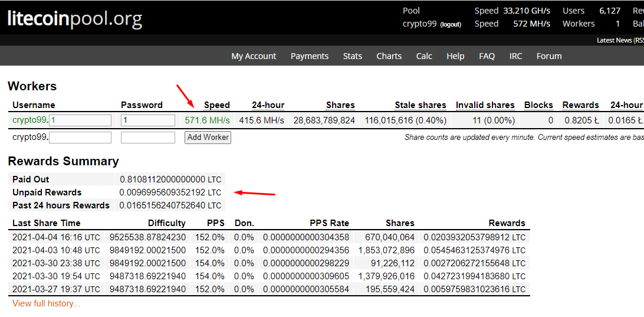Click the Stale shares column header

pyautogui.click(x=420, y=105)
